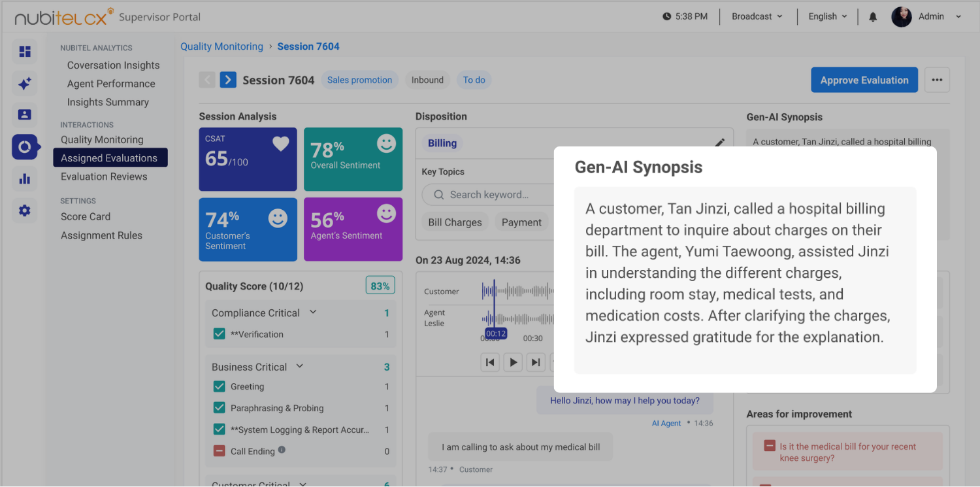Open the three-dots more options menu
980x487 pixels.
937,80
